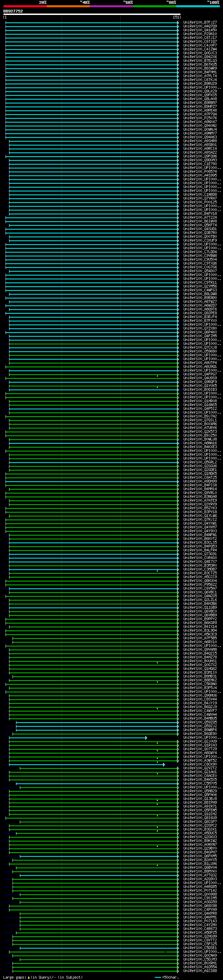Click the yellow triangle in Large gaps legend
Image resolution: width=223 pixels, height=980 pixels.
click(29, 977)
